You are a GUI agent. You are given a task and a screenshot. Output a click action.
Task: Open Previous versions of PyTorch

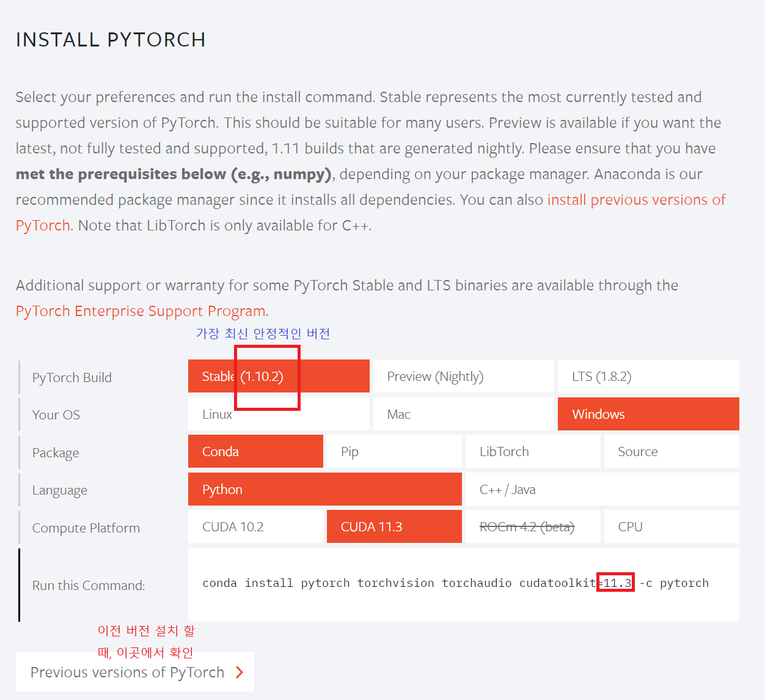pos(127,672)
